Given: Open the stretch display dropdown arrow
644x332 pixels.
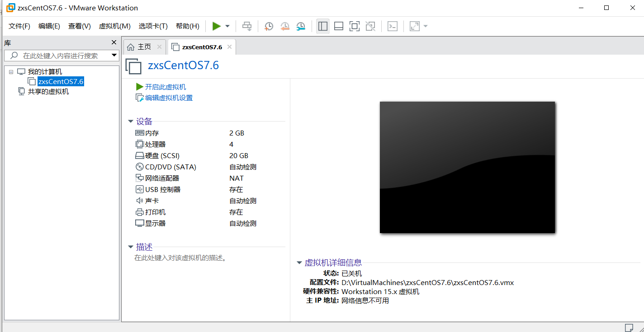Looking at the screenshot, I should (x=426, y=26).
